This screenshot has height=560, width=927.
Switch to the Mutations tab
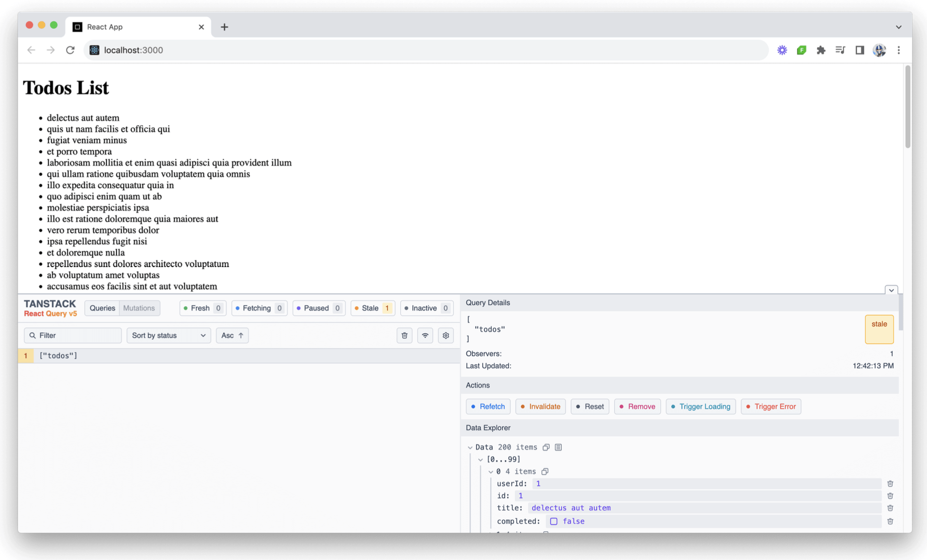point(139,308)
